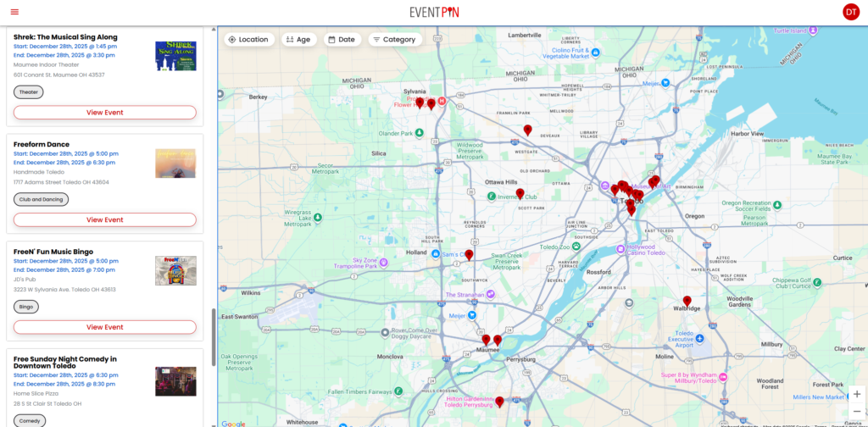Zoom in on the map

point(856,394)
